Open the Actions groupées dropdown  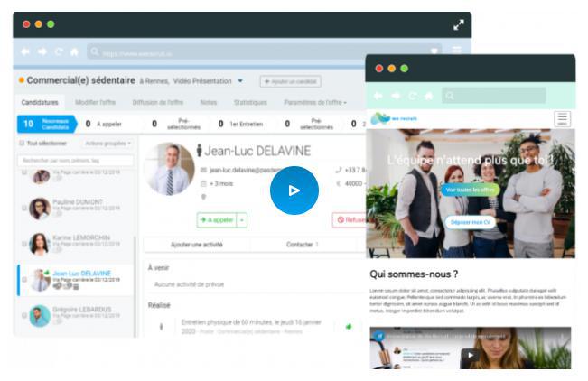pos(107,144)
